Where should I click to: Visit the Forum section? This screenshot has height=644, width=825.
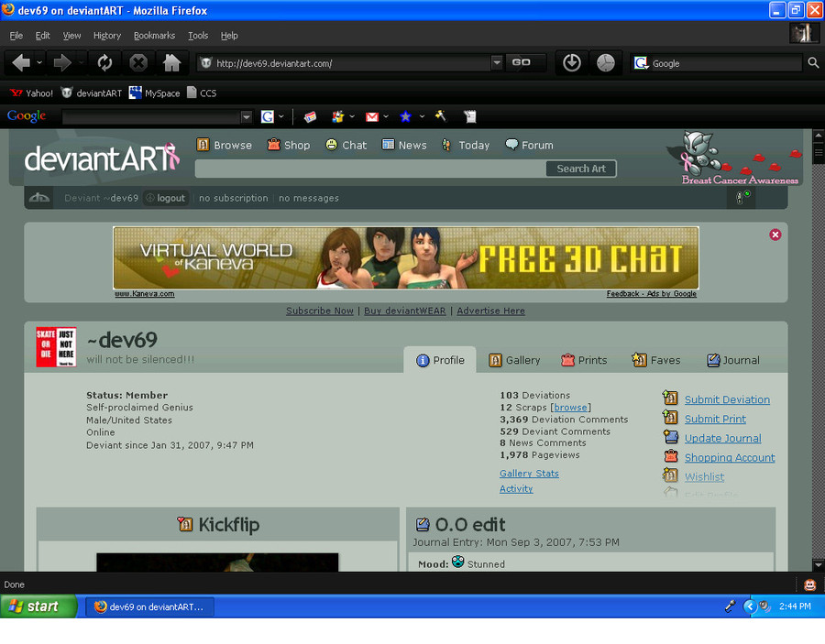point(529,145)
